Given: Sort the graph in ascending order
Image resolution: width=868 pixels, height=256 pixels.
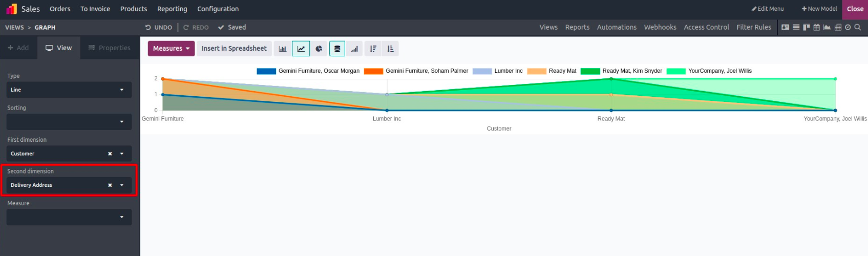Looking at the screenshot, I should [x=390, y=49].
